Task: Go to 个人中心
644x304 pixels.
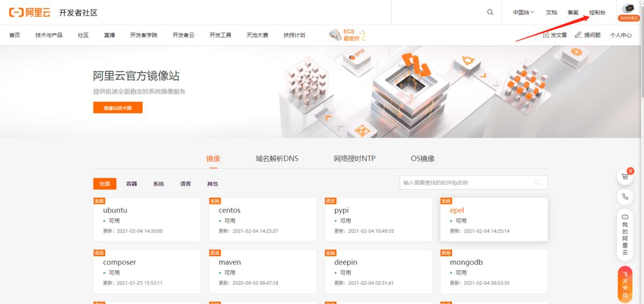Action: tap(620, 35)
